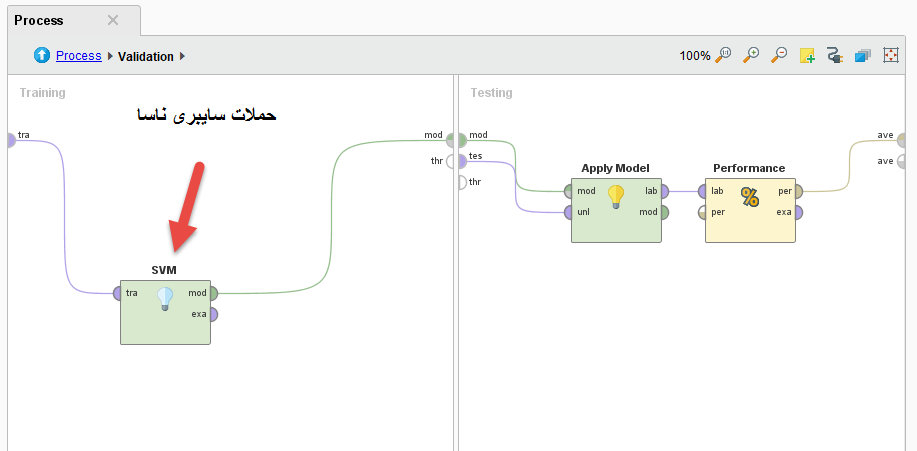Image resolution: width=917 pixels, height=451 pixels.
Task: Close the Process tab
Action: [113, 20]
